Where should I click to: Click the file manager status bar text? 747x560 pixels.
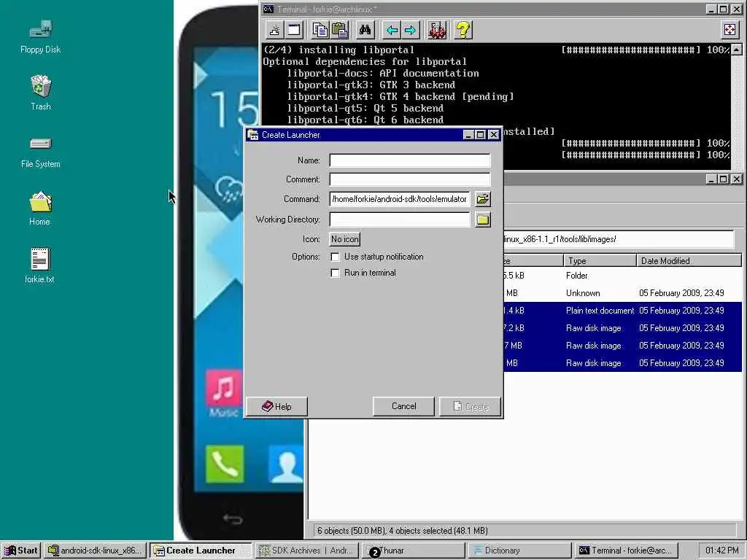pyautogui.click(x=402, y=531)
